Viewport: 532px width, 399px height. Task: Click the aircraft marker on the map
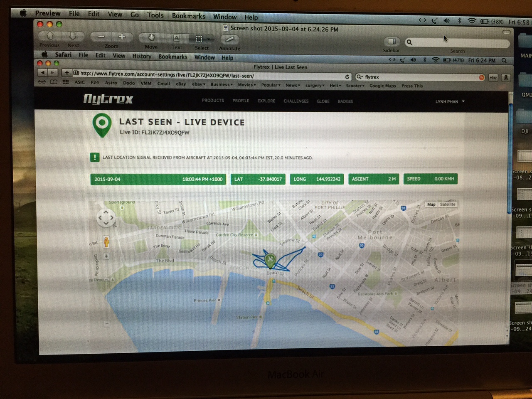(271, 260)
